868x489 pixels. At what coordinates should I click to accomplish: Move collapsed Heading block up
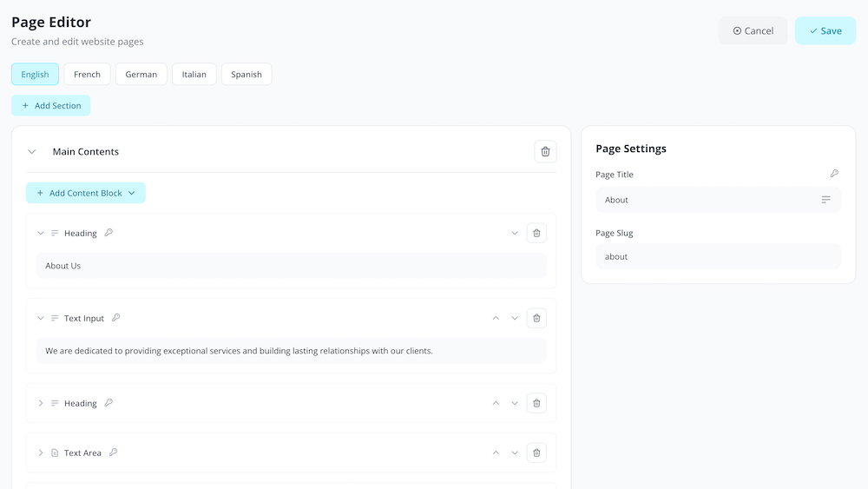[496, 403]
